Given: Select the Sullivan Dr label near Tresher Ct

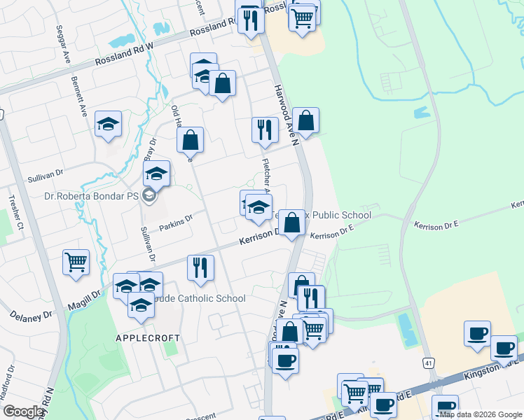Looking at the screenshot, I should click(x=46, y=176).
